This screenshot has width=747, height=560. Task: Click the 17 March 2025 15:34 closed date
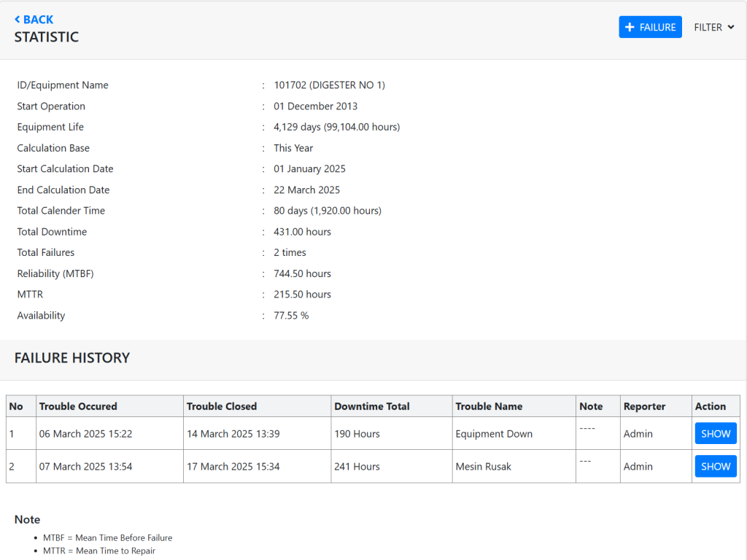(233, 467)
